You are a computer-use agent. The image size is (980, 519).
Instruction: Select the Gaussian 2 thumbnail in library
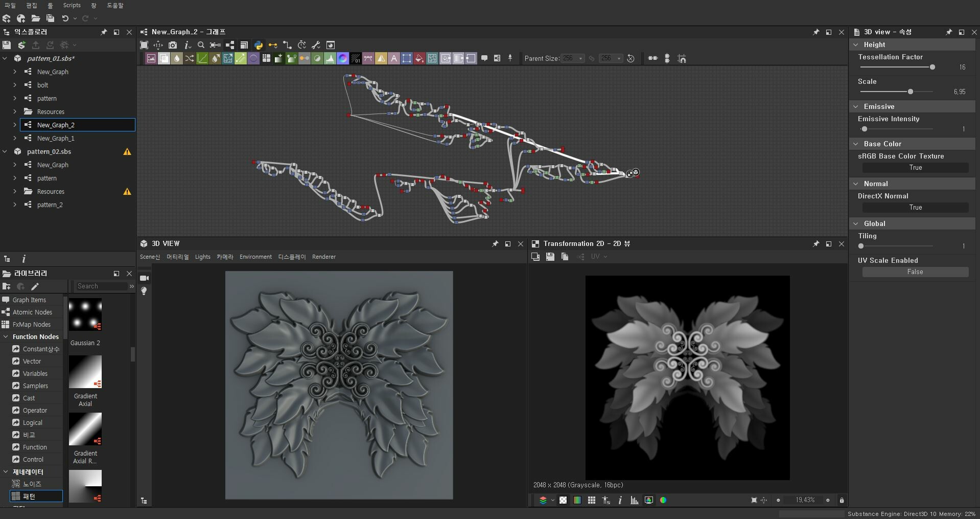pos(85,314)
